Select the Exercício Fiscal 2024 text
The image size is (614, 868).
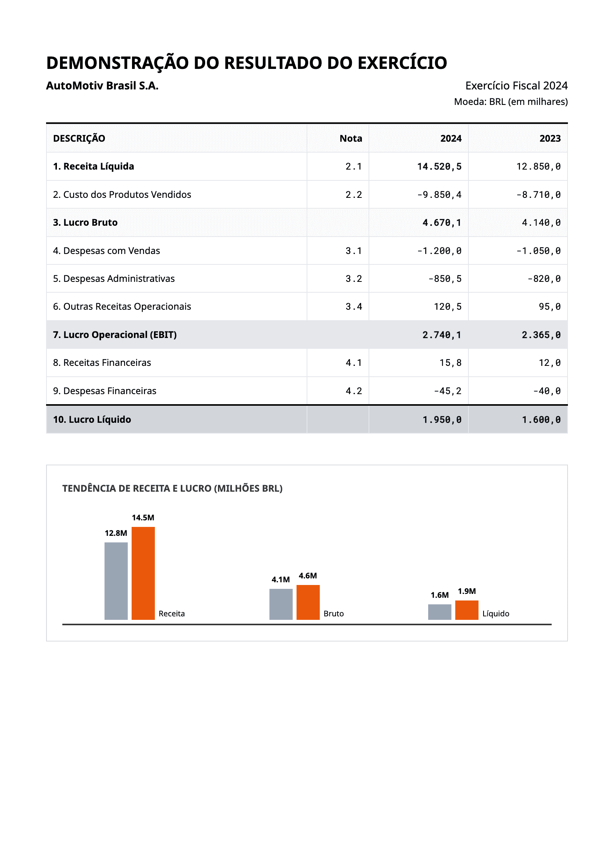pos(516,86)
